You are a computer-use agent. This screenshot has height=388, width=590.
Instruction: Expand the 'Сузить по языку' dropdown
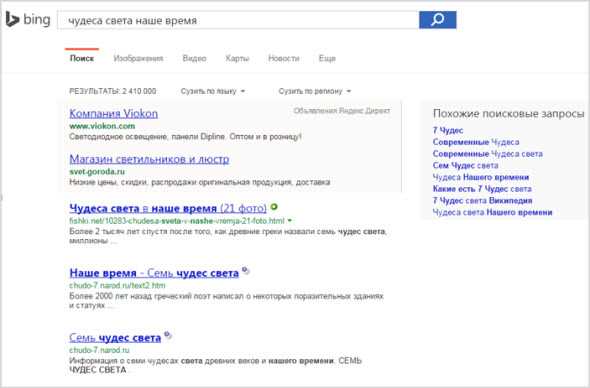pyautogui.click(x=213, y=91)
